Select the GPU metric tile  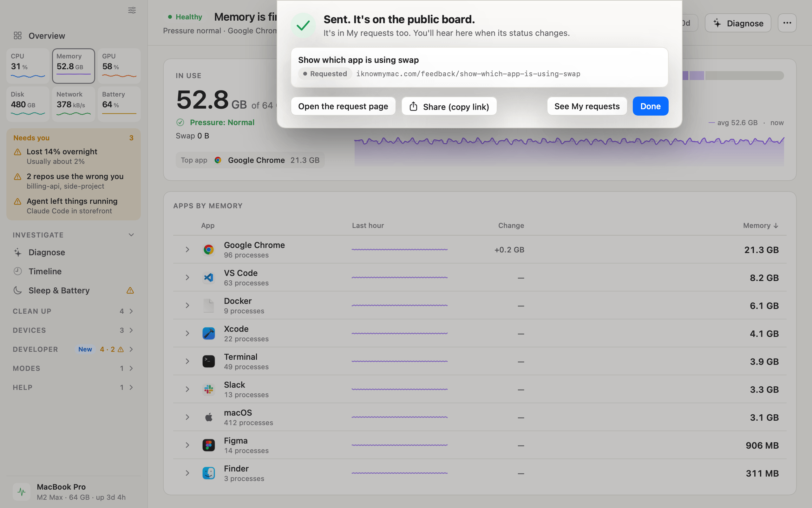[x=119, y=66]
